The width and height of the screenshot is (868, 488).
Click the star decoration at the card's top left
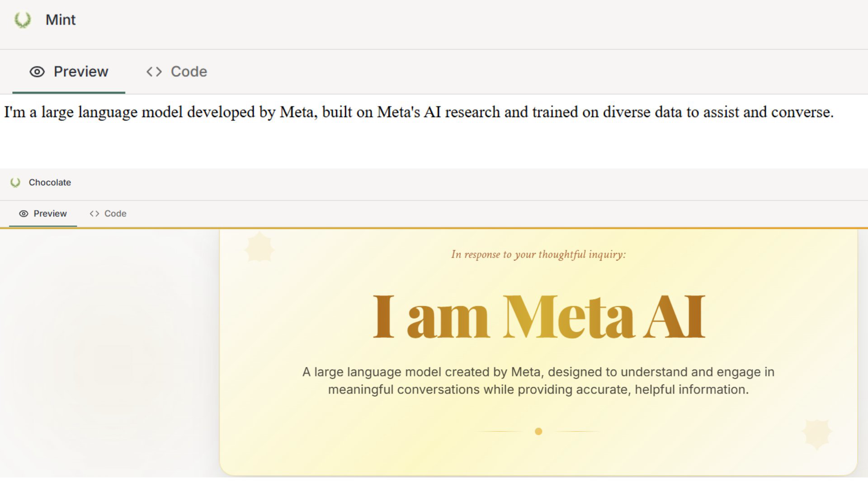point(259,248)
